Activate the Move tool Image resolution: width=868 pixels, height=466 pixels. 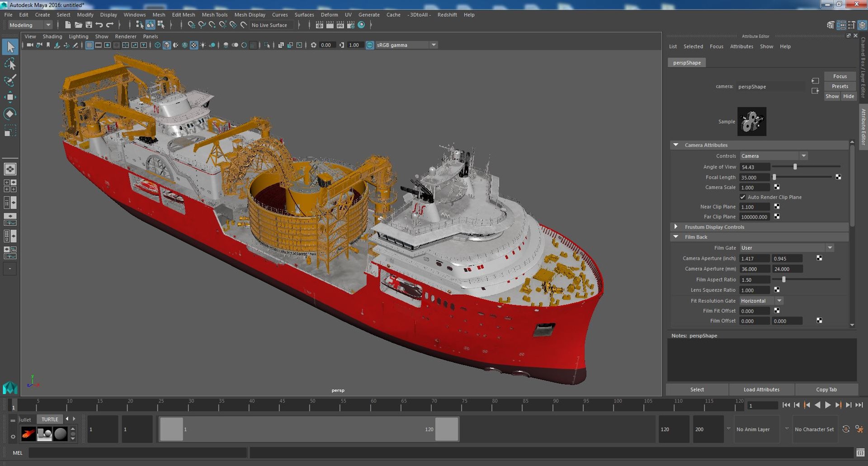click(x=10, y=97)
